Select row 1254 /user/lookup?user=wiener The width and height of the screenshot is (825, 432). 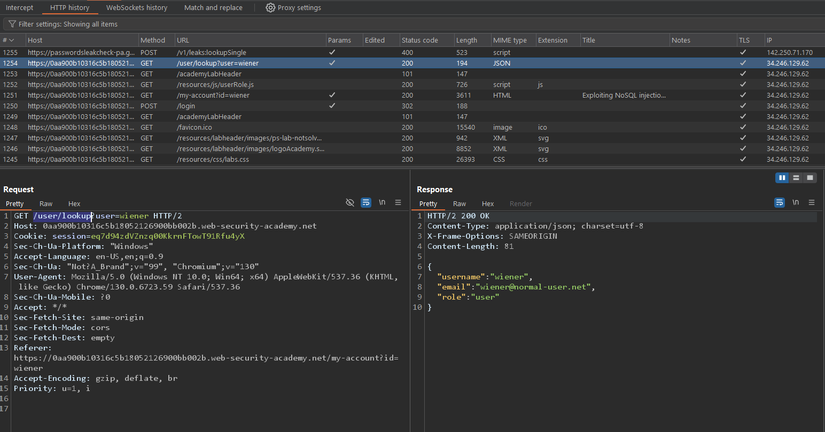tap(412, 63)
